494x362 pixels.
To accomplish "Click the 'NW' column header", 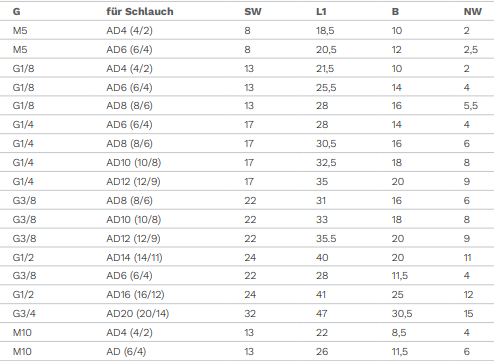I will 472,12.
